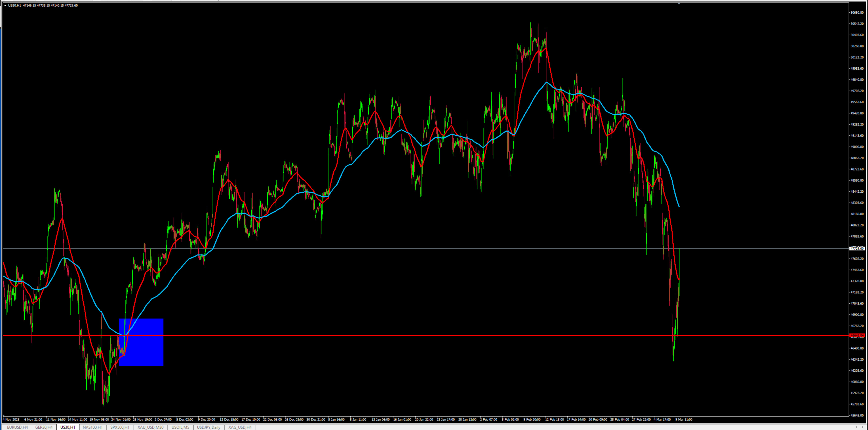
Task: Switch to SPX500,H1 chart tab
Action: pyautogui.click(x=120, y=427)
